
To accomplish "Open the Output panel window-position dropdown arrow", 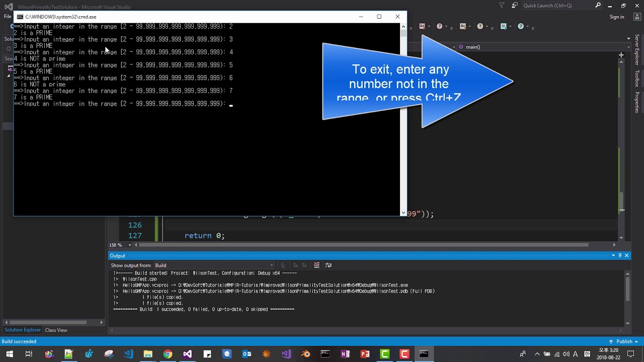I will point(613,255).
